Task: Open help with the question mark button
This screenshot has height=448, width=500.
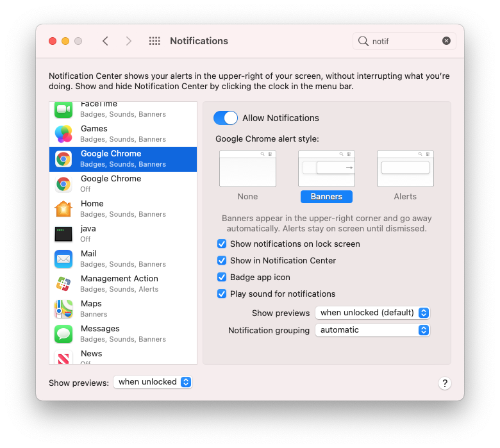Action: point(444,383)
